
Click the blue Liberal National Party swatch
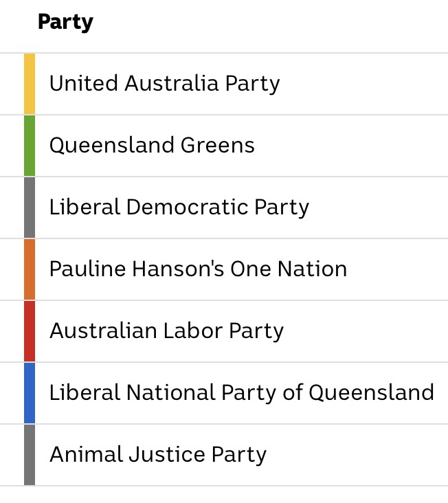tap(30, 393)
